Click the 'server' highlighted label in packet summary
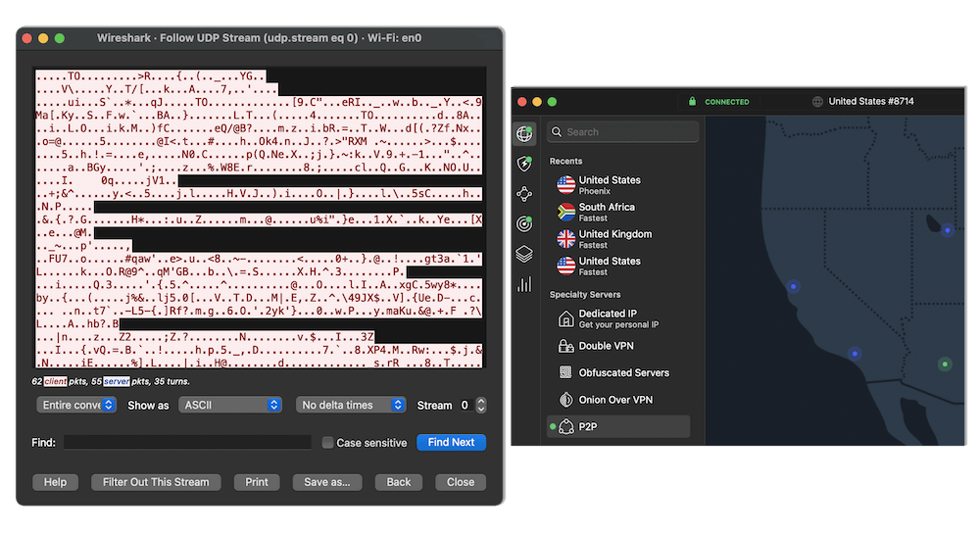The height and width of the screenshot is (533, 980). tap(117, 381)
